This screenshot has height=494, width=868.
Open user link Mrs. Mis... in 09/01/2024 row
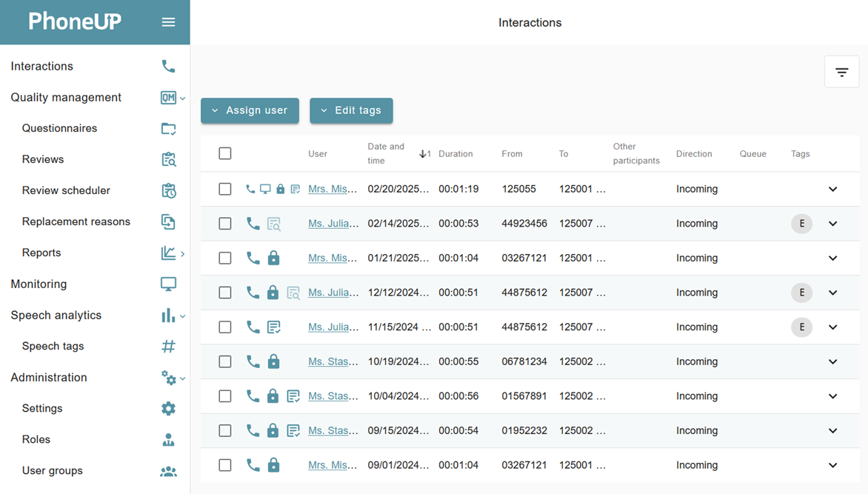click(x=333, y=465)
